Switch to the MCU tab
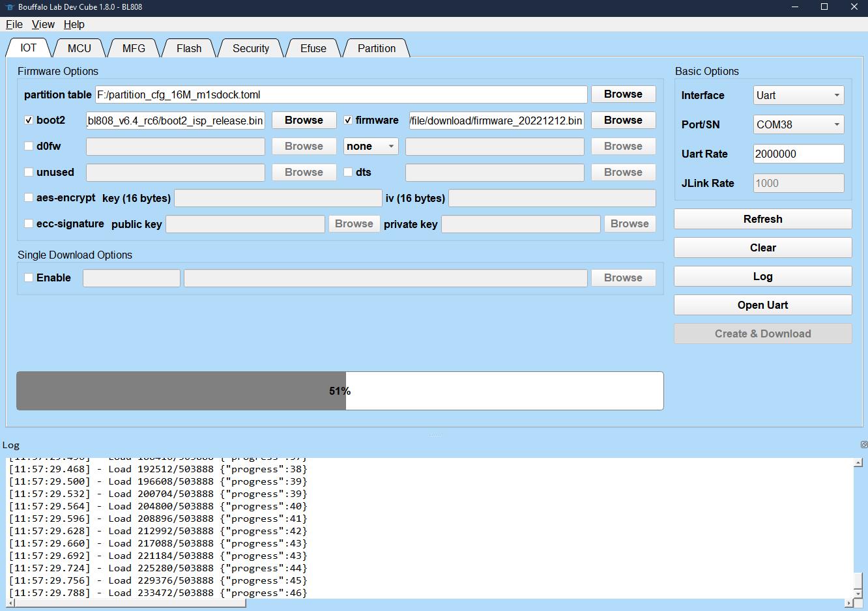 click(80, 48)
